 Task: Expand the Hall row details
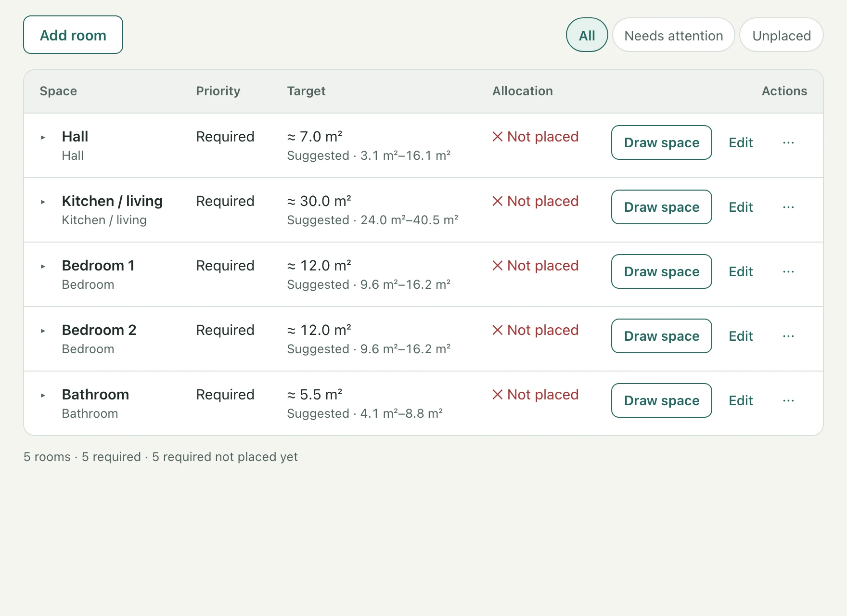point(43,138)
